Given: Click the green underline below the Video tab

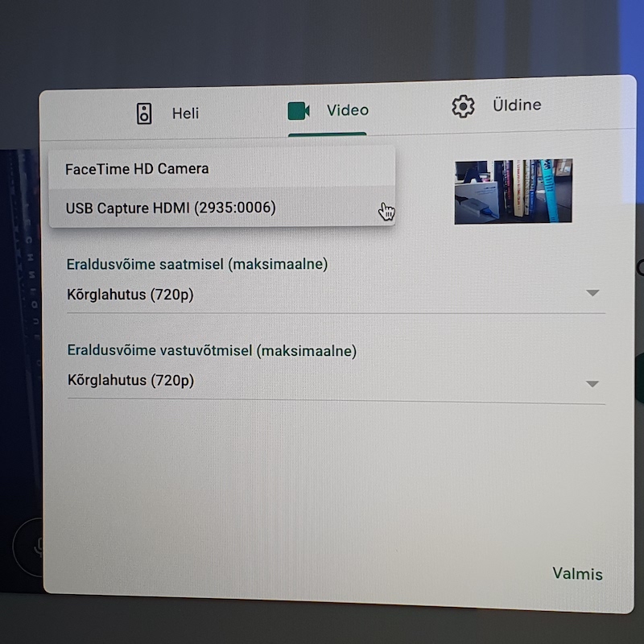Looking at the screenshot, I should pyautogui.click(x=327, y=134).
